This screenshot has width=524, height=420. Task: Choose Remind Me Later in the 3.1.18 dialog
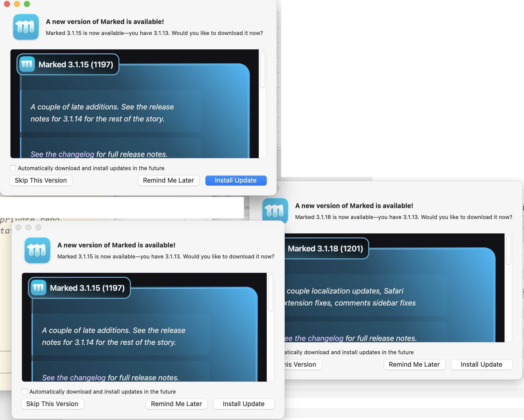[x=414, y=364]
